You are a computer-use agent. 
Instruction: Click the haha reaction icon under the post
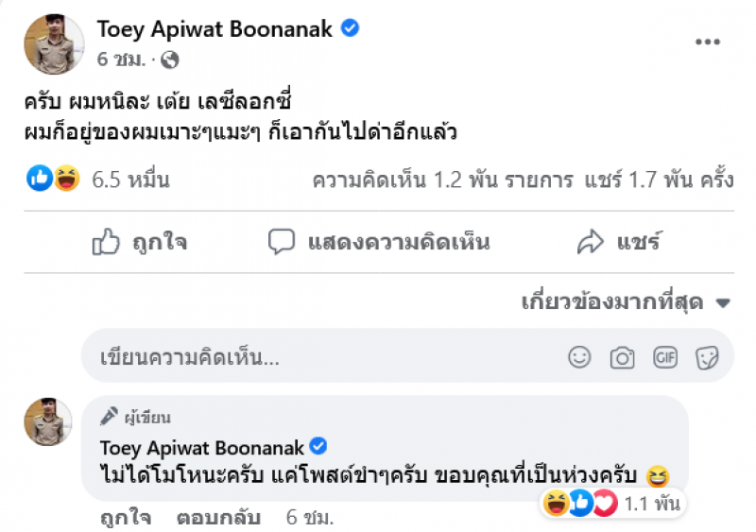click(x=66, y=178)
